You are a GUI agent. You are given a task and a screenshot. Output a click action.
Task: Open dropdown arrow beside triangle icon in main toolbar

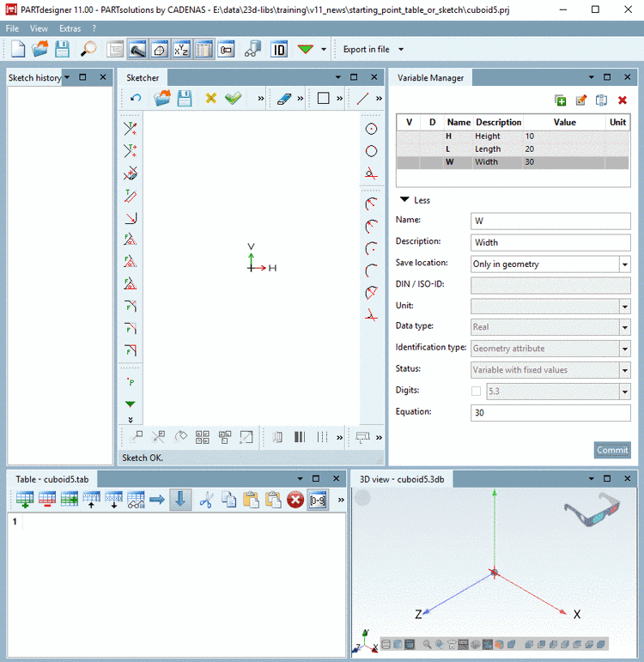coord(324,50)
